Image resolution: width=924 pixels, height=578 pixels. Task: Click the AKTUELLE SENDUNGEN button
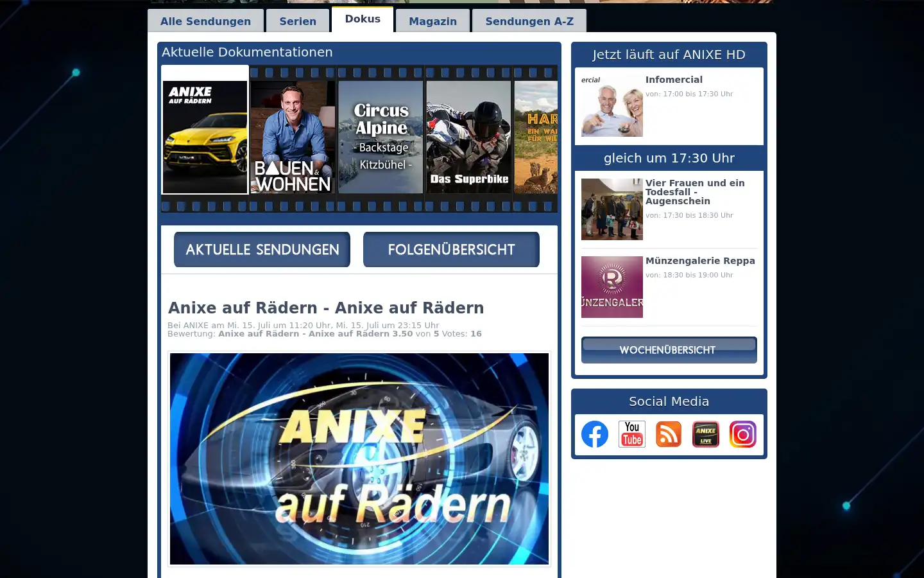[x=262, y=249]
